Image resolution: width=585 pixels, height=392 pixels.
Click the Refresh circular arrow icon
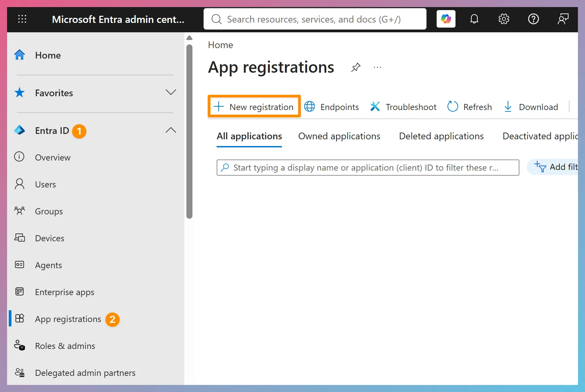coord(452,107)
